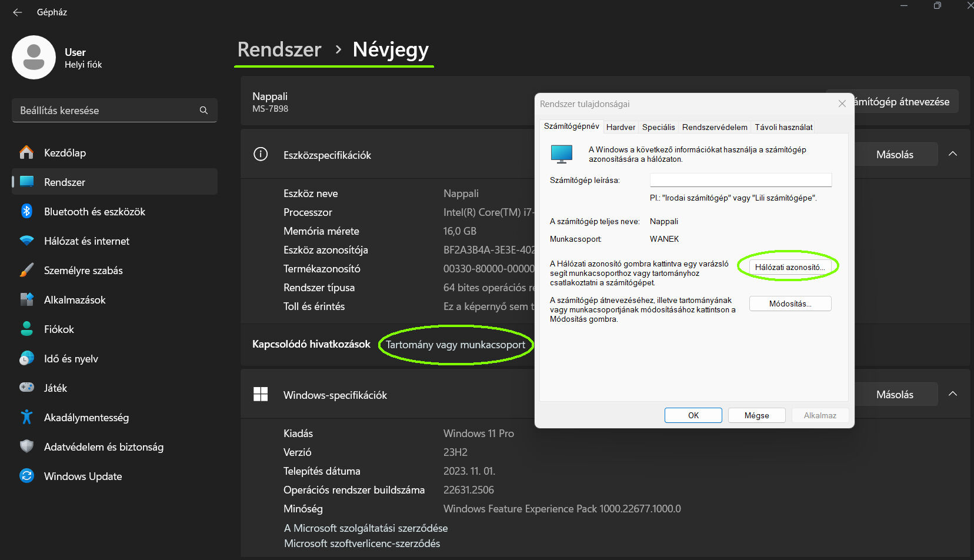Screen dimensions: 974x560
Task: Switch to the Hardver tab
Action: tap(621, 127)
